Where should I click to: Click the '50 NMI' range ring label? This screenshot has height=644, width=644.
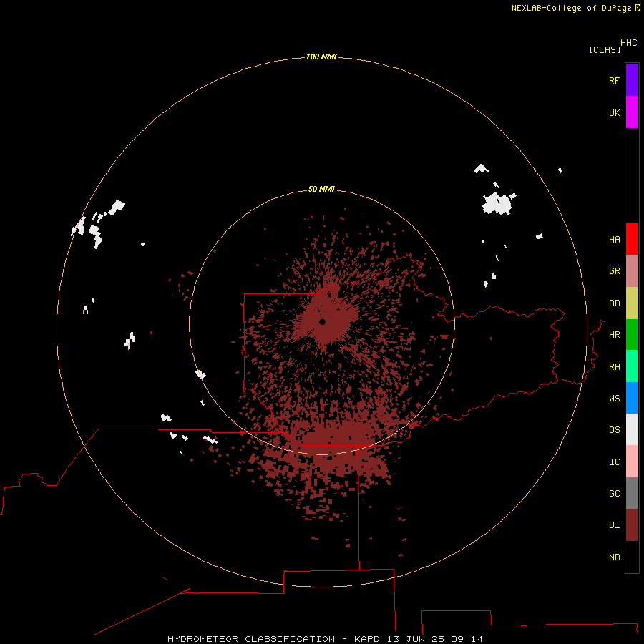click(x=321, y=189)
